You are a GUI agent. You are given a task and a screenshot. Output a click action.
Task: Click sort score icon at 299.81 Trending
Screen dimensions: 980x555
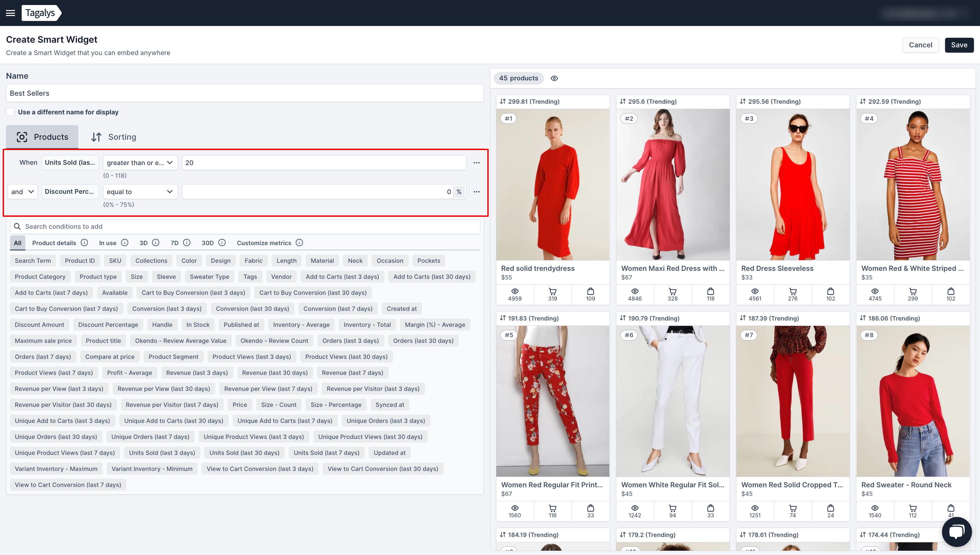pyautogui.click(x=503, y=101)
